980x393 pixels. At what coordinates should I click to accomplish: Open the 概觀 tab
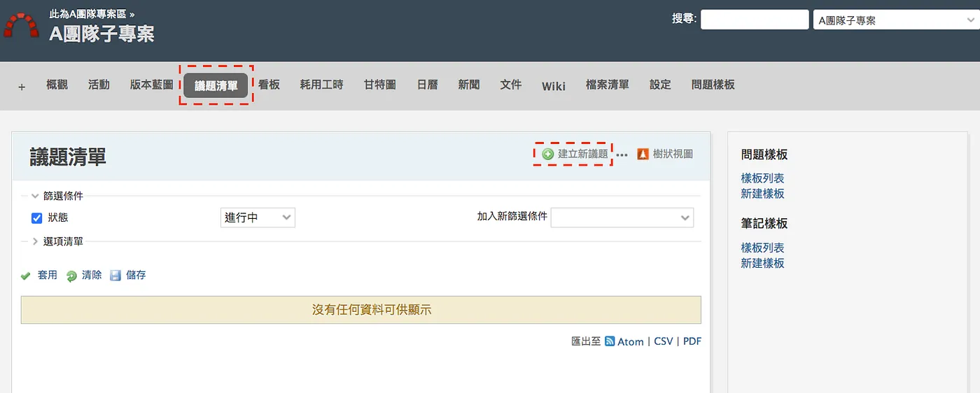click(57, 85)
